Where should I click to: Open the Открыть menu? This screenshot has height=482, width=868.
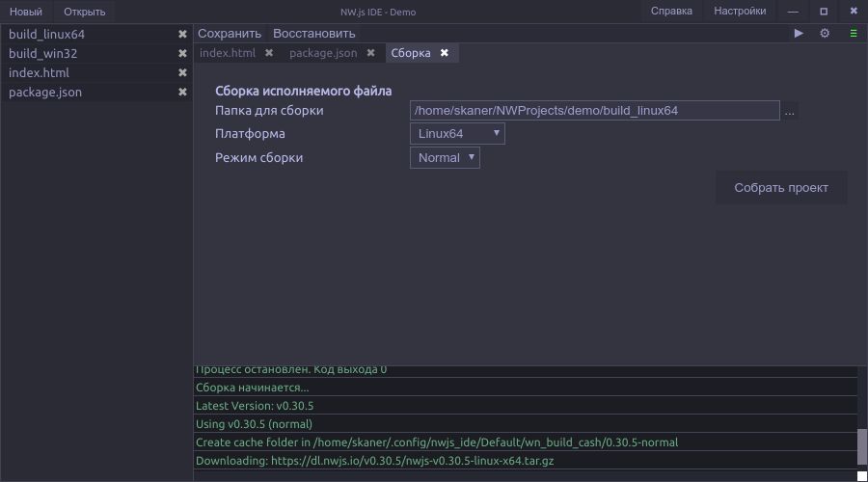tap(84, 12)
